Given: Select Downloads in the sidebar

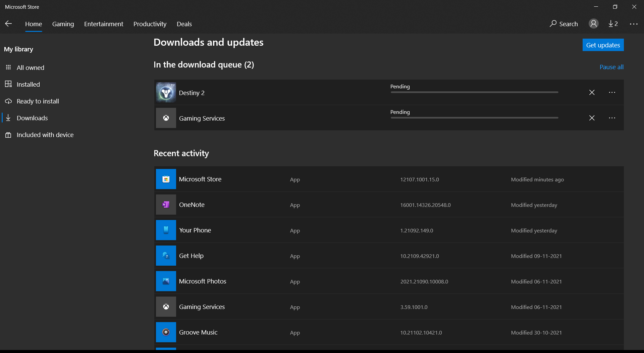Looking at the screenshot, I should click(x=27, y=118).
